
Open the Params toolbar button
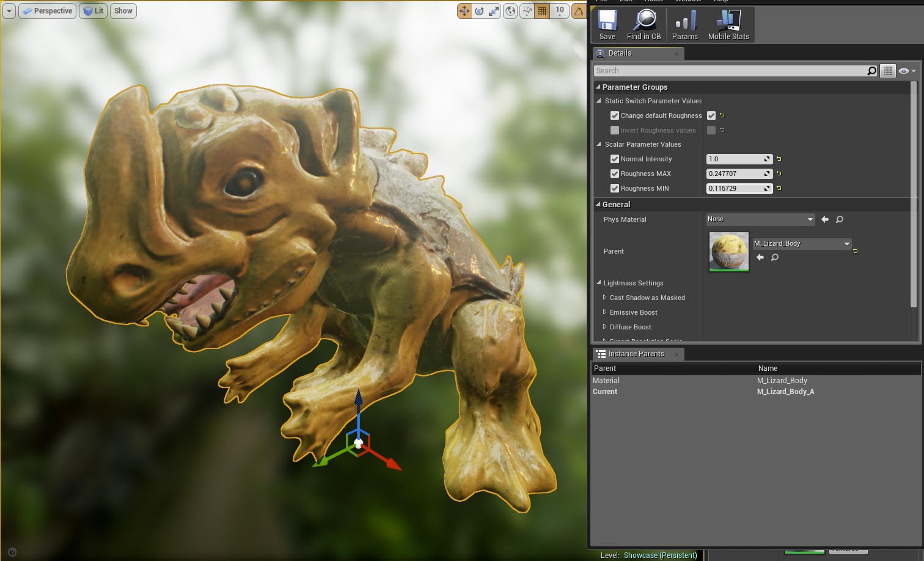point(684,25)
